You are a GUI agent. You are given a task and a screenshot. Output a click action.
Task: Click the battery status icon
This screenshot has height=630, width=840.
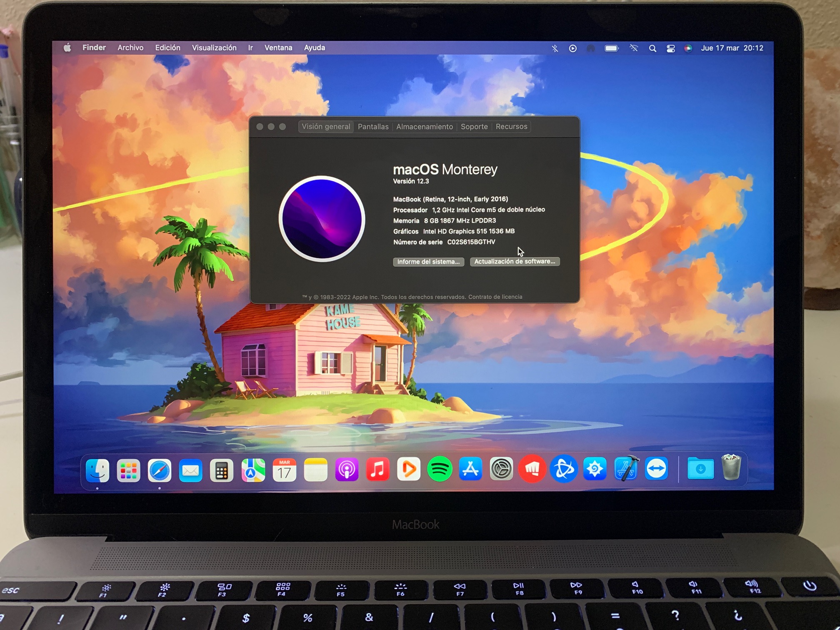click(612, 48)
